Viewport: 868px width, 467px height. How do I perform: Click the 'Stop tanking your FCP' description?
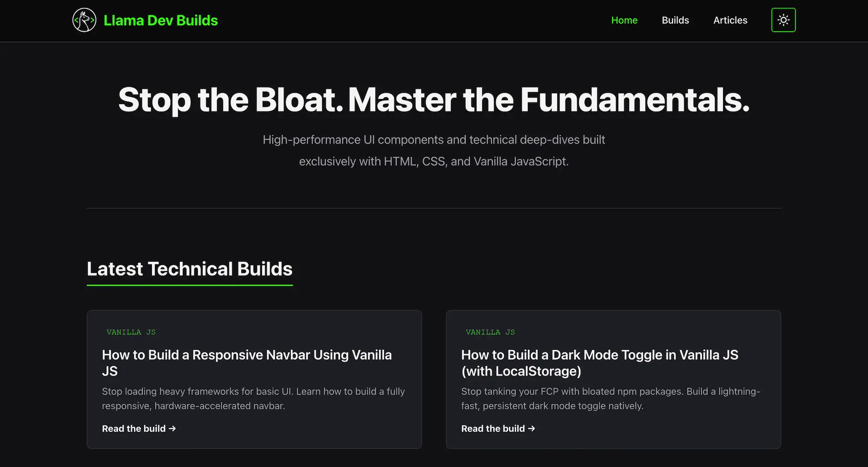(x=611, y=398)
